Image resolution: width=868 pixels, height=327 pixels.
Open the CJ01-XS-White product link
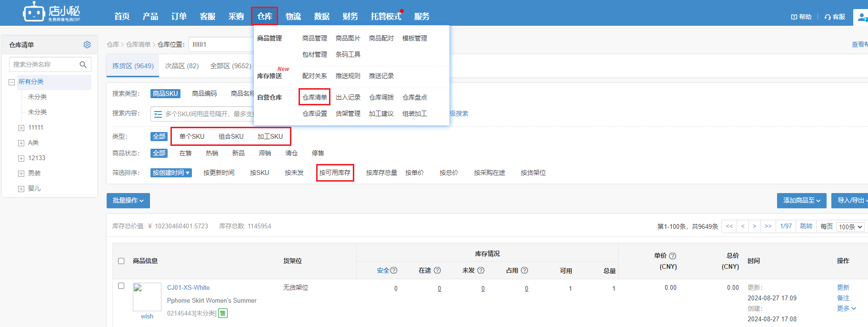pos(188,287)
